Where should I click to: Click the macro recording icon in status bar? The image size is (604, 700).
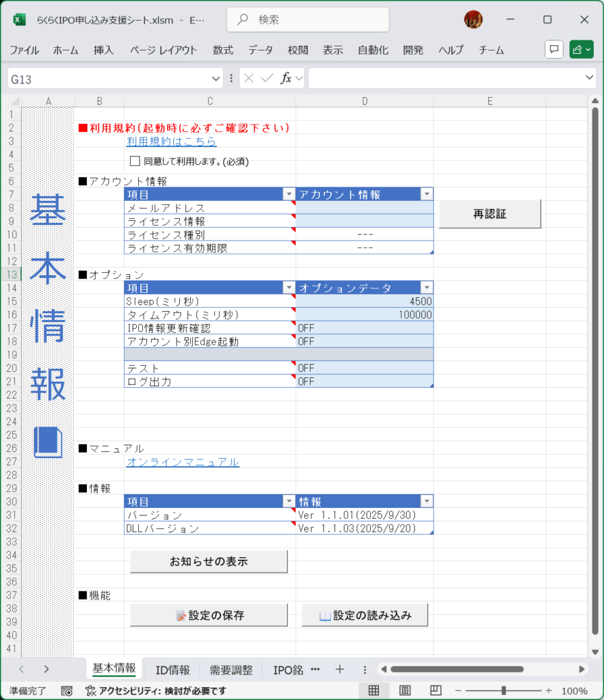point(66,690)
